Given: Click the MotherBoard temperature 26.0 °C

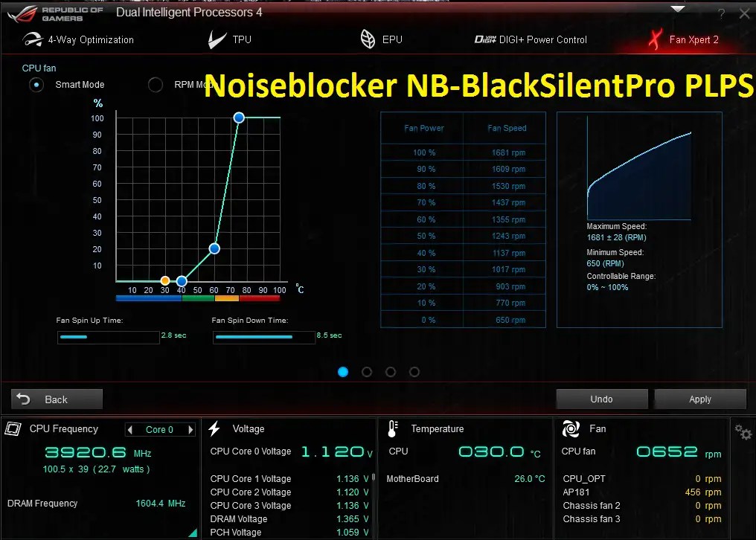Looking at the screenshot, I should pyautogui.click(x=529, y=479).
